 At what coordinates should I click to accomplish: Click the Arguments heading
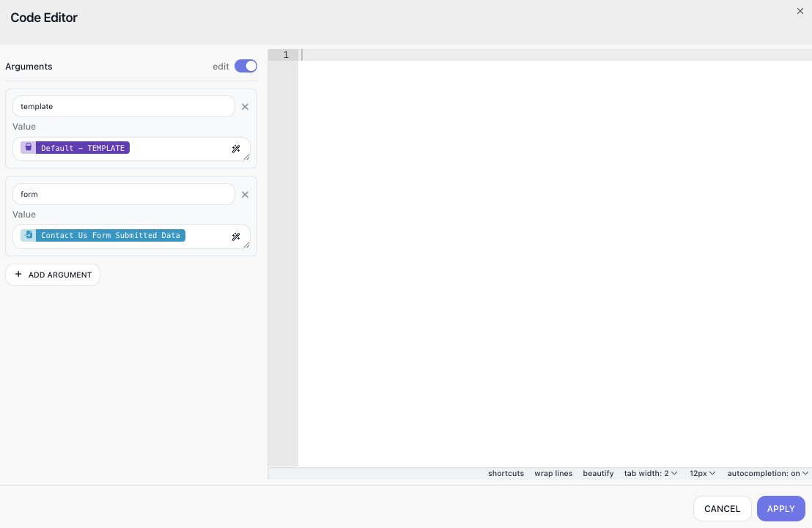point(29,66)
